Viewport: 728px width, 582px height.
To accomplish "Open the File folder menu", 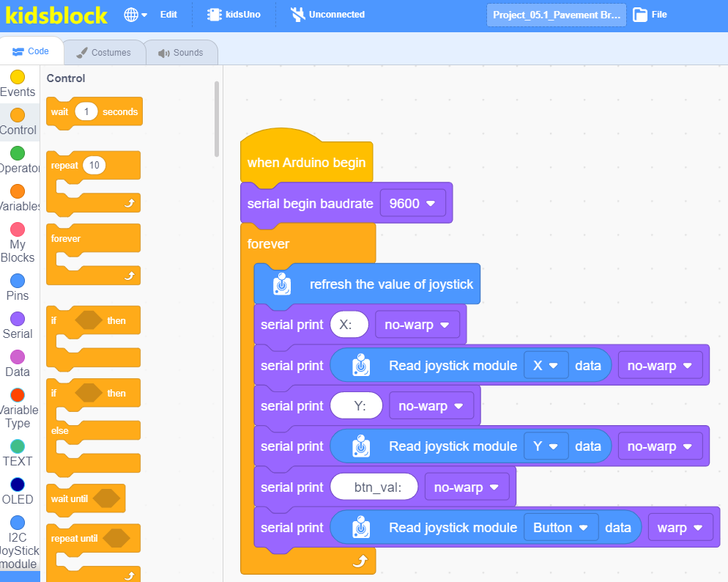I will pyautogui.click(x=650, y=15).
